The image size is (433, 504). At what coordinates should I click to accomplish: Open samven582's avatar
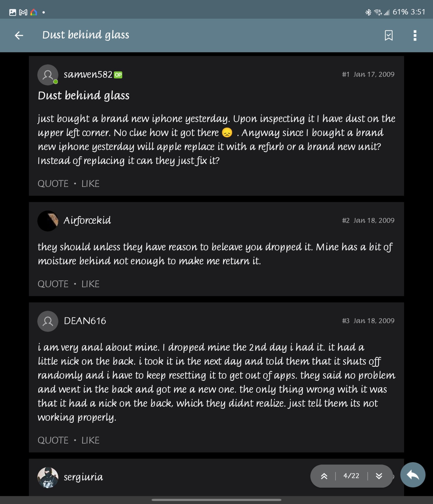click(48, 75)
